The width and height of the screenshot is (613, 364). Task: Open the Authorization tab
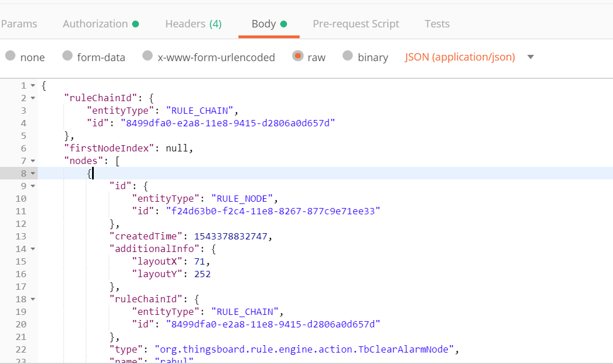[x=96, y=24]
